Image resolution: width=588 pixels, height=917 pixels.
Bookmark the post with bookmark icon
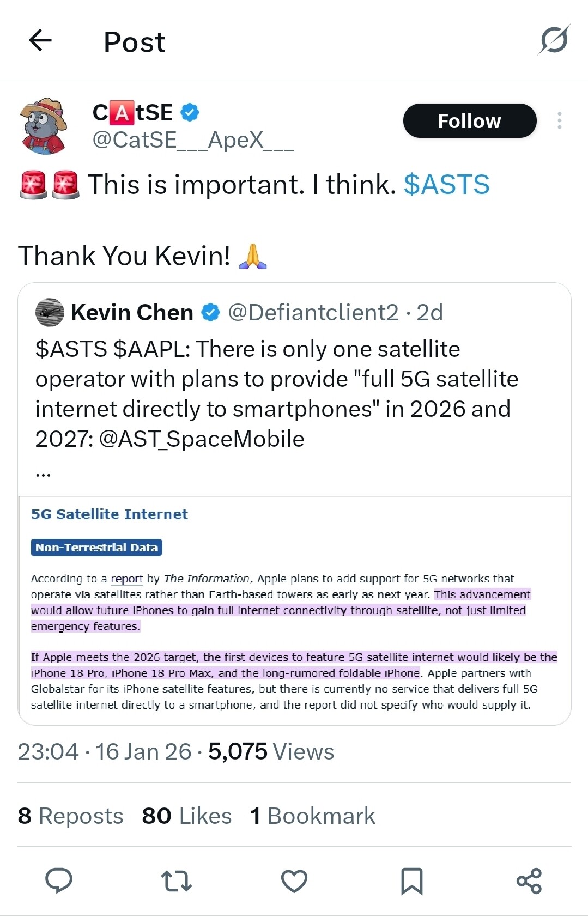point(412,881)
